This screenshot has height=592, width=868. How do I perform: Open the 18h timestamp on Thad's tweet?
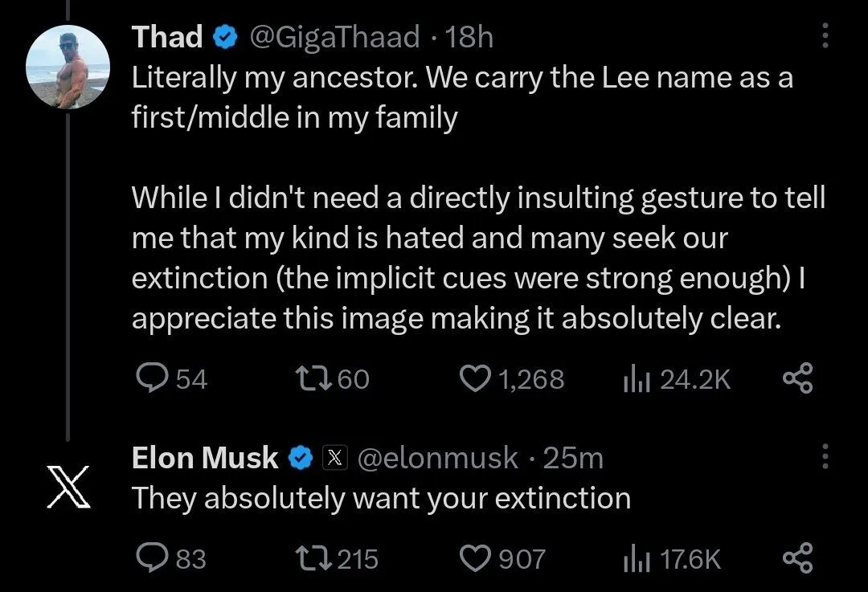[x=469, y=37]
